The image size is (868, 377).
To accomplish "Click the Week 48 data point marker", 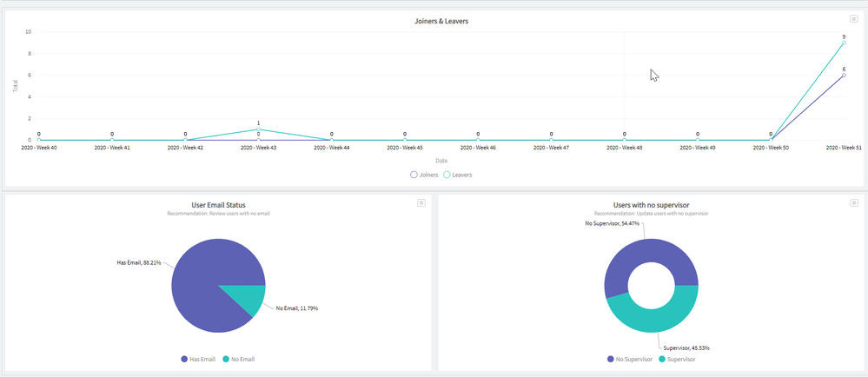I will (x=624, y=140).
